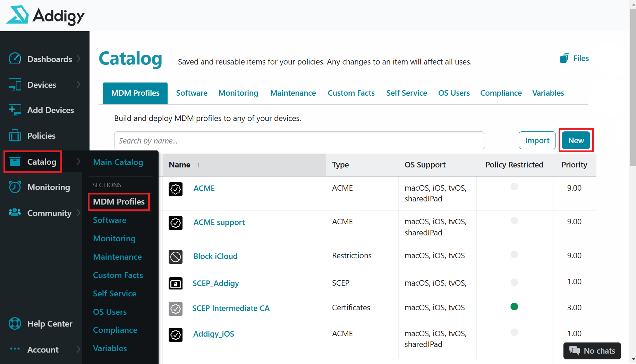Click the SCEP_Addigy lock icon
636x364 pixels.
click(176, 284)
